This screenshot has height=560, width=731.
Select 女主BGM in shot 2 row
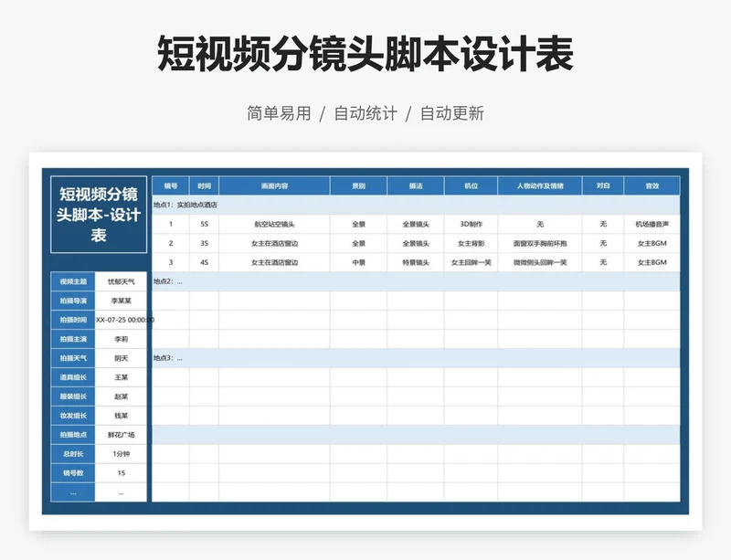point(652,243)
